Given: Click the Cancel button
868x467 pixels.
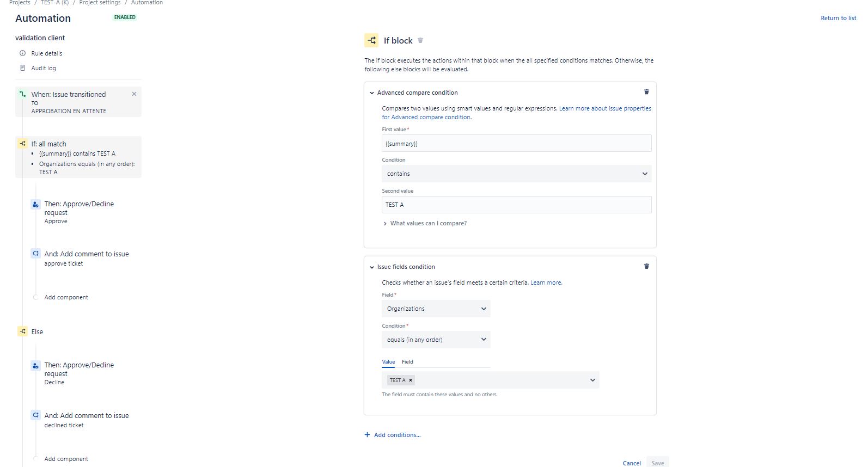Looking at the screenshot, I should (x=632, y=463).
